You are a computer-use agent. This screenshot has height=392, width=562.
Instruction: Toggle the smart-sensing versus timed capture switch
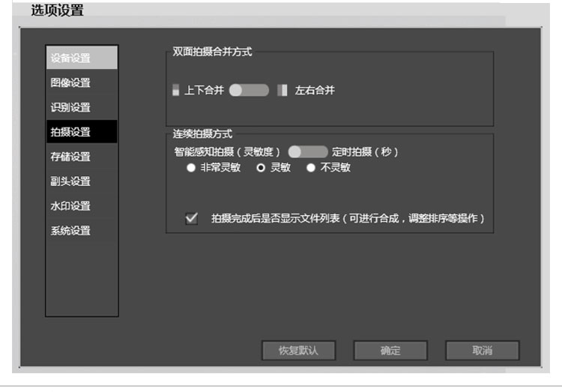[x=308, y=151]
